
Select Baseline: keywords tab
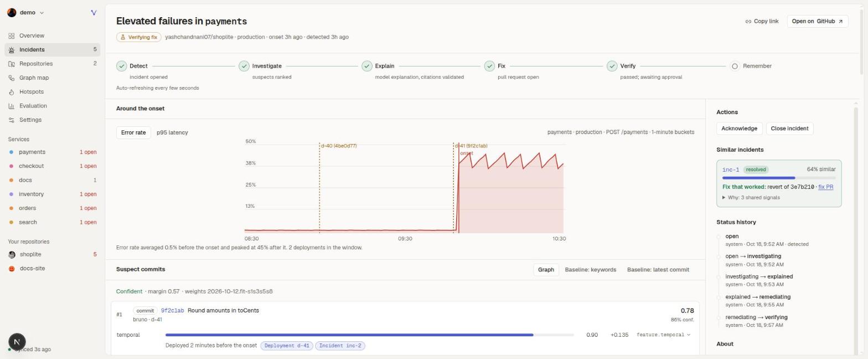pos(590,270)
